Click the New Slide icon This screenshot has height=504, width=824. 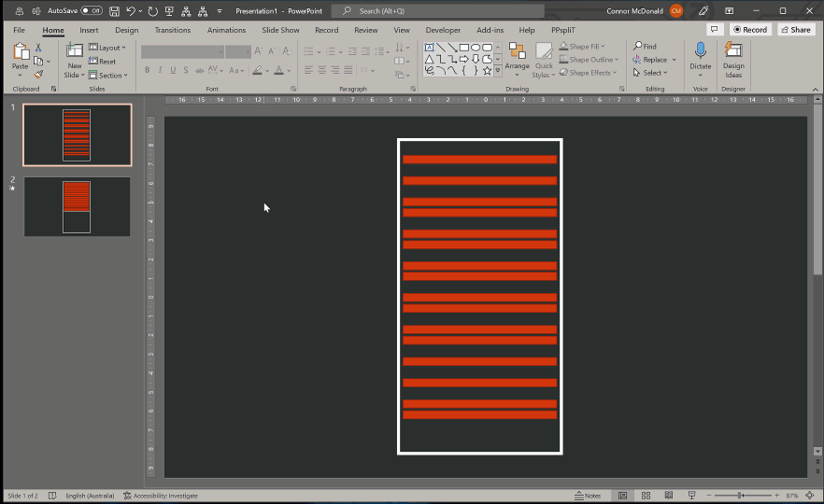click(x=74, y=51)
